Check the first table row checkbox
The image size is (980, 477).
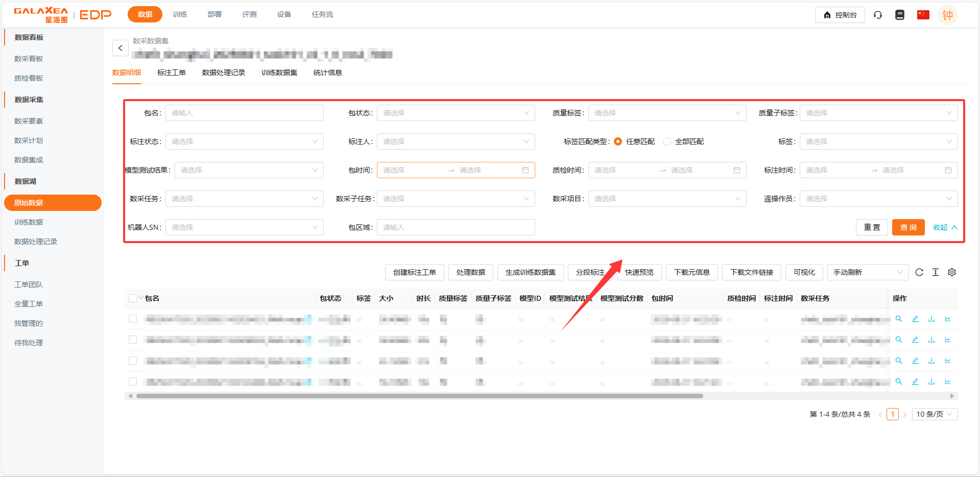pyautogui.click(x=133, y=319)
